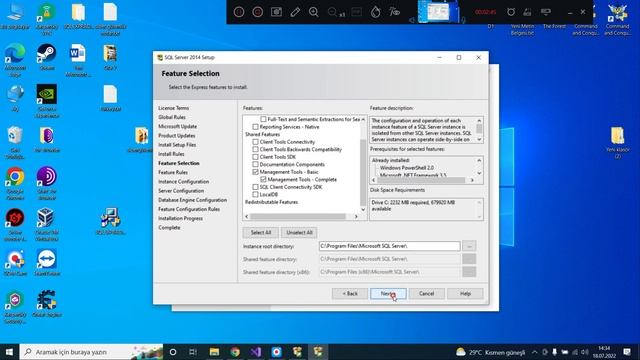Click the Help button
Screen dimensions: 640x360
click(465, 293)
